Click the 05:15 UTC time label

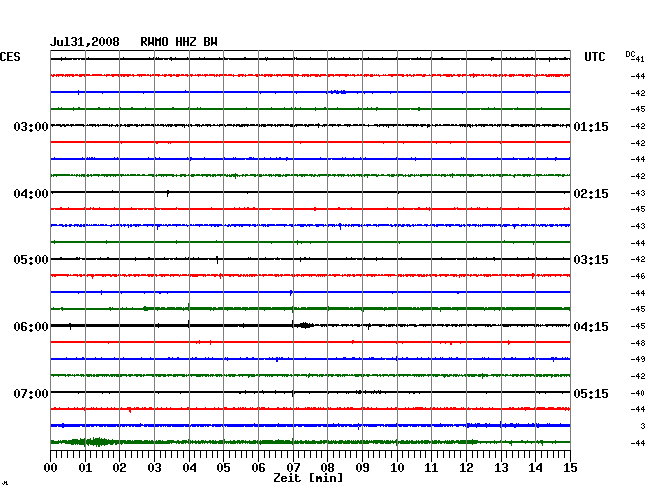(x=591, y=393)
